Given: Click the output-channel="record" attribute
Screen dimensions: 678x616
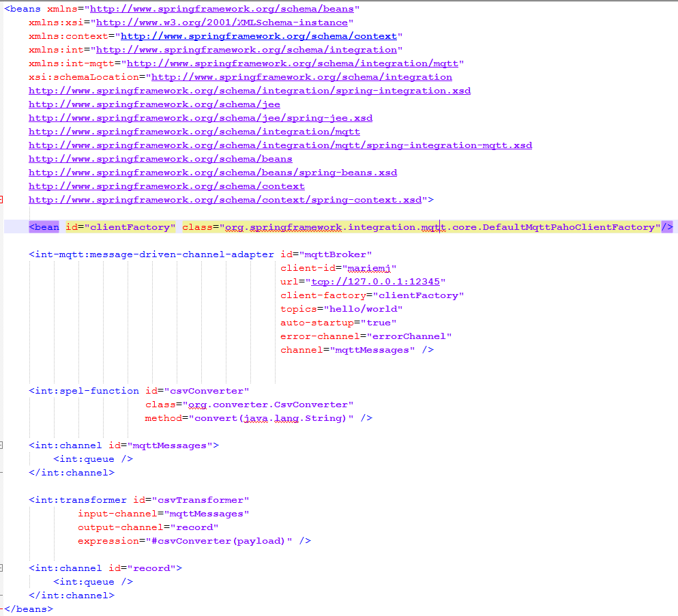Looking at the screenshot, I should pyautogui.click(x=148, y=527).
